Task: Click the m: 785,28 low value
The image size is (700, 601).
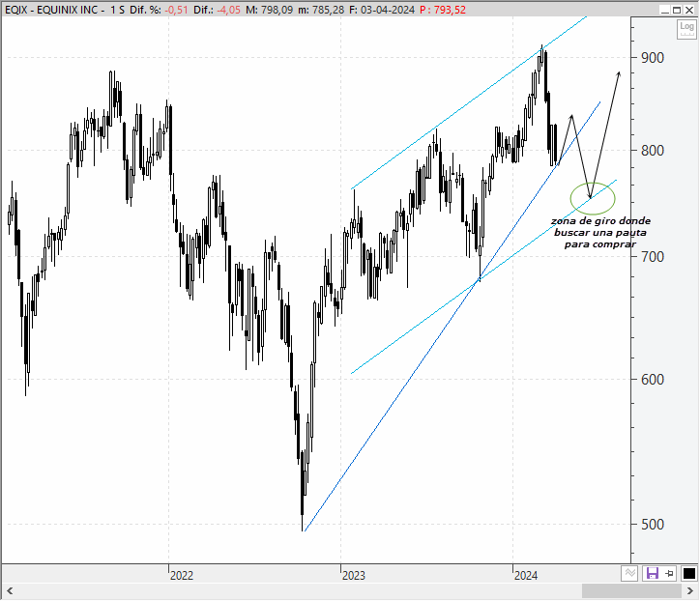Action: pyautogui.click(x=321, y=10)
